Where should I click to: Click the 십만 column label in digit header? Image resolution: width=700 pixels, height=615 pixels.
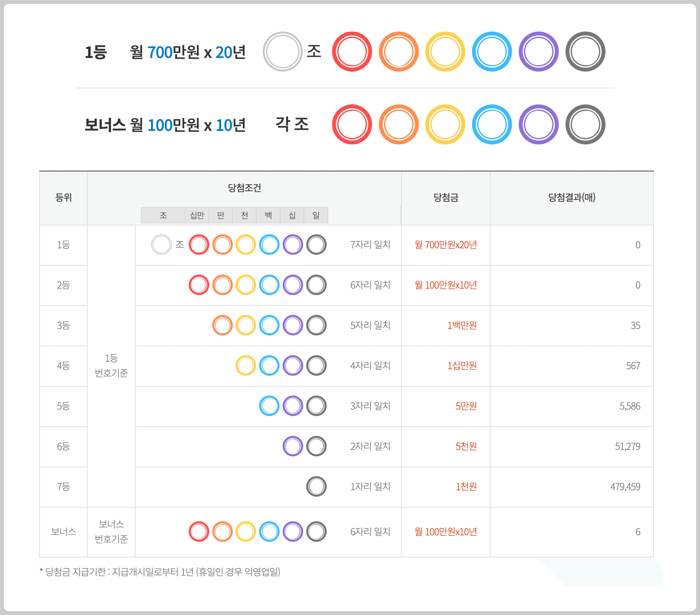(197, 215)
